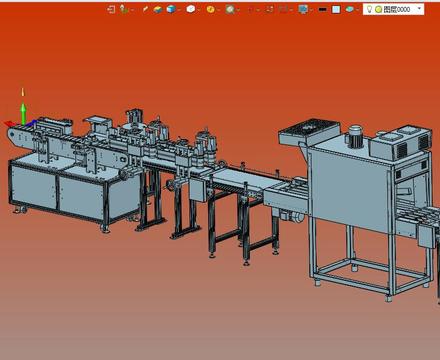440x360 pixels.
Task: Select the green figure tool icon
Action: tap(124, 9)
